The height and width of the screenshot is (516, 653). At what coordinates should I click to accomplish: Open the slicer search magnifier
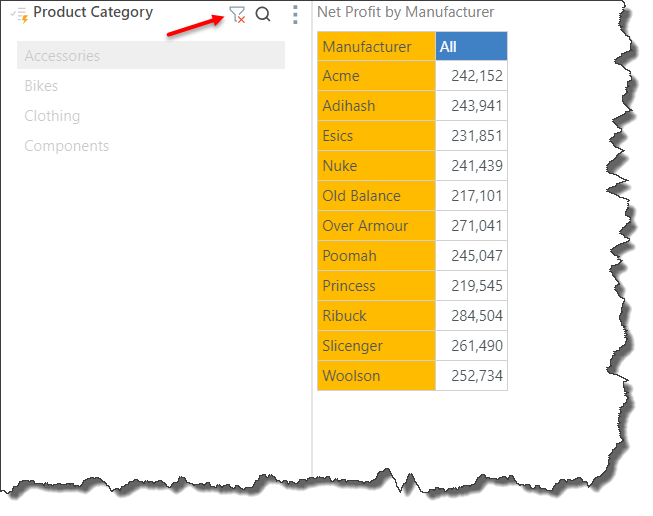[x=263, y=14]
